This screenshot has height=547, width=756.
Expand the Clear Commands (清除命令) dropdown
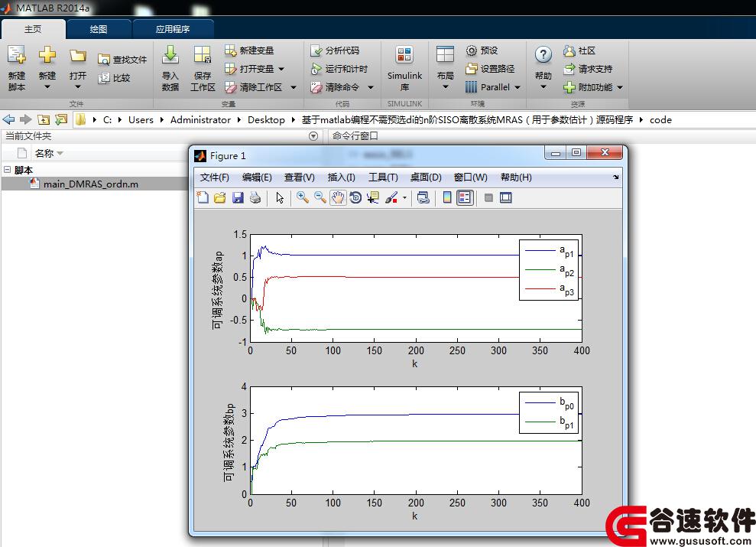pyautogui.click(x=371, y=87)
